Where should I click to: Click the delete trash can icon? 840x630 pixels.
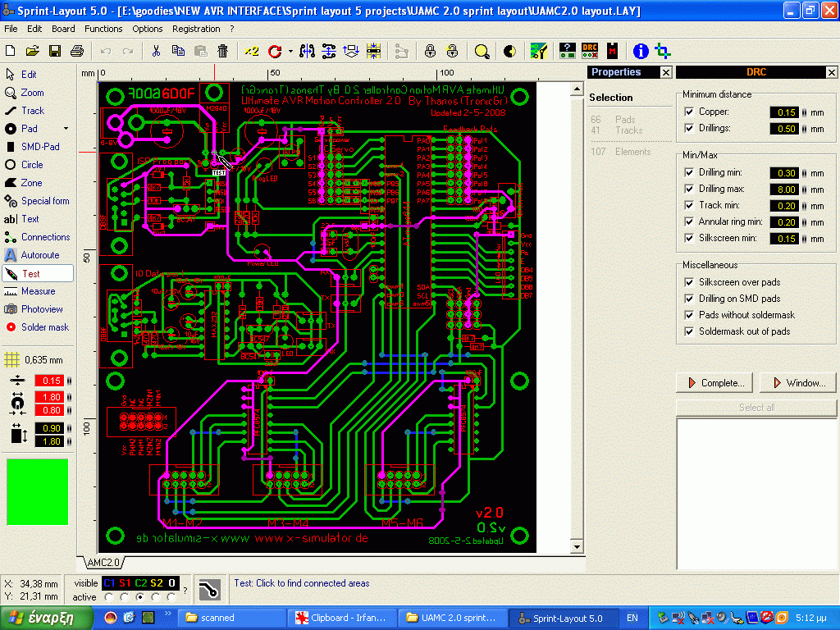click(x=222, y=51)
